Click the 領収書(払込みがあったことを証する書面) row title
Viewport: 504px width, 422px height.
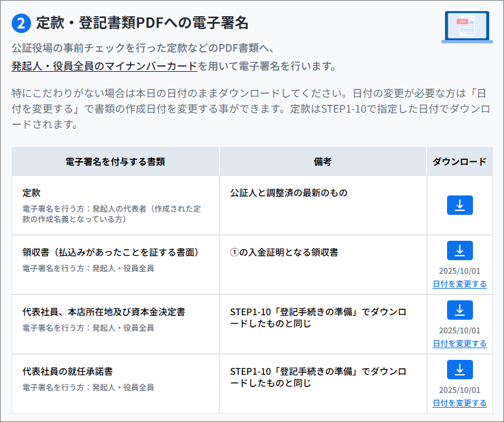tap(110, 252)
